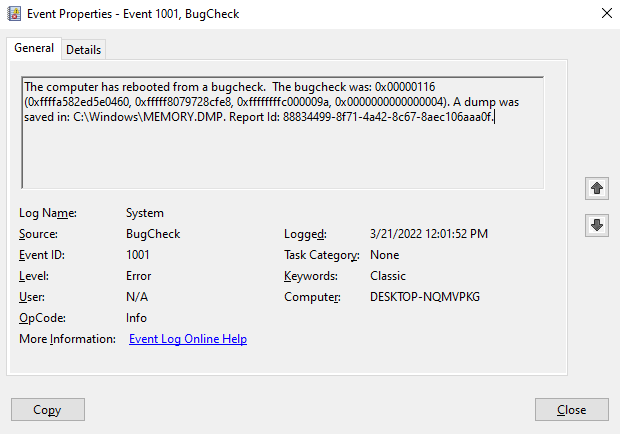Switch to the Details tab

tap(83, 49)
